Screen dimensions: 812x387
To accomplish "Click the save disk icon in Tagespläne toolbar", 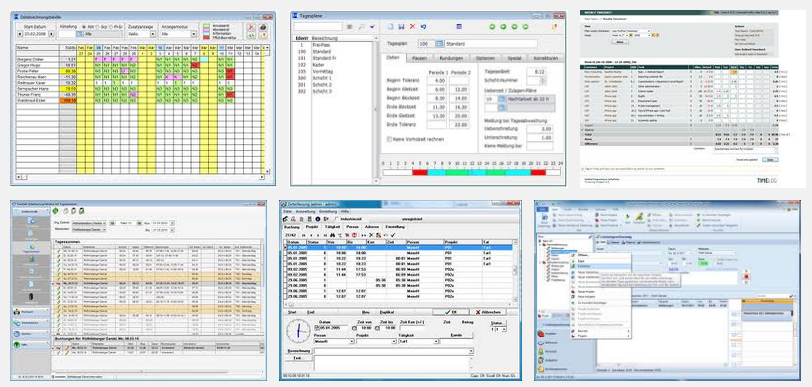I will 402,26.
